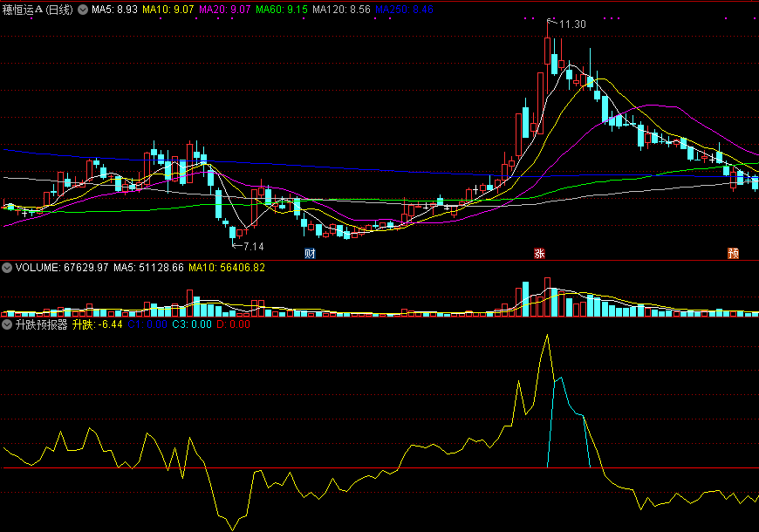Image resolution: width=759 pixels, height=532 pixels.
Task: Click the 预 marker icon below the chart
Action: click(x=734, y=253)
